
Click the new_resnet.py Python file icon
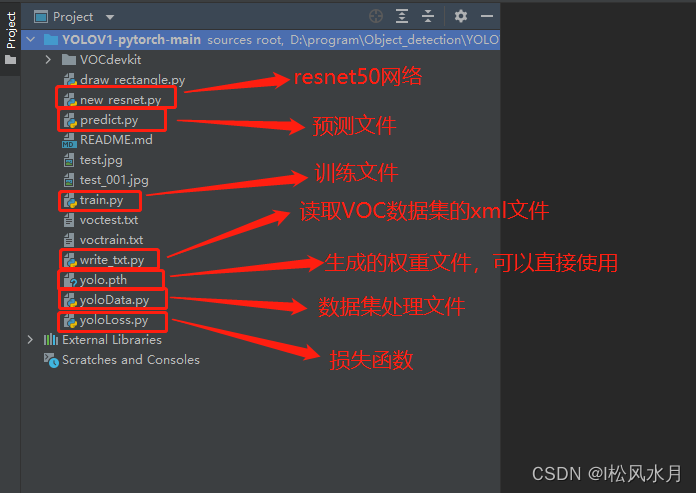[70, 100]
